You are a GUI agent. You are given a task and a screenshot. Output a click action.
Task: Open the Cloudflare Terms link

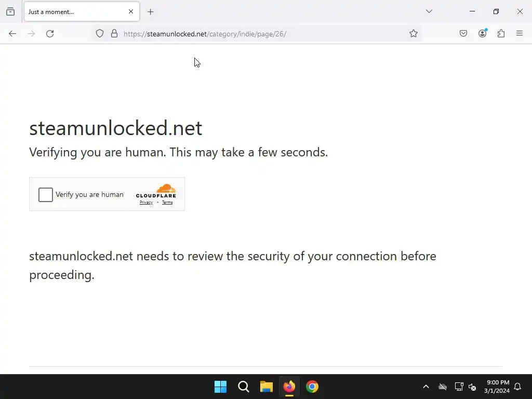click(167, 203)
